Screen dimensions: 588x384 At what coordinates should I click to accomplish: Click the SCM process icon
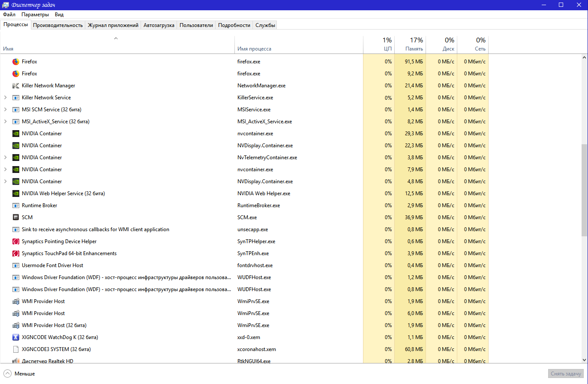pos(16,217)
